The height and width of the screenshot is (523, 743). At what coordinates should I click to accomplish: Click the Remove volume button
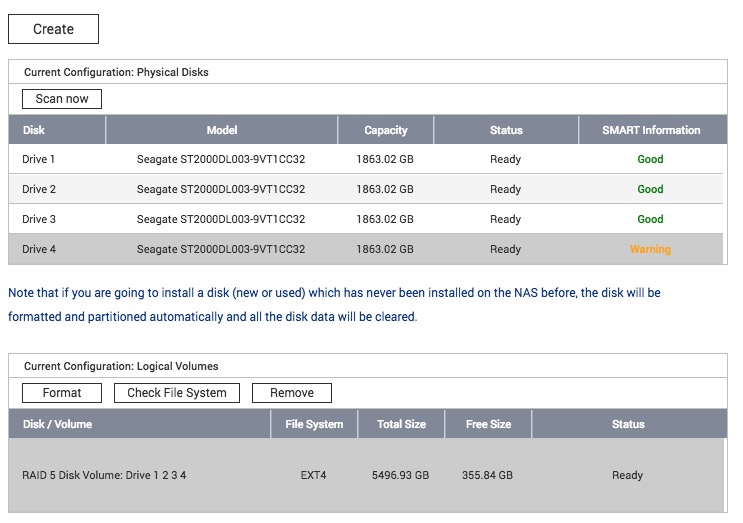pyautogui.click(x=291, y=393)
